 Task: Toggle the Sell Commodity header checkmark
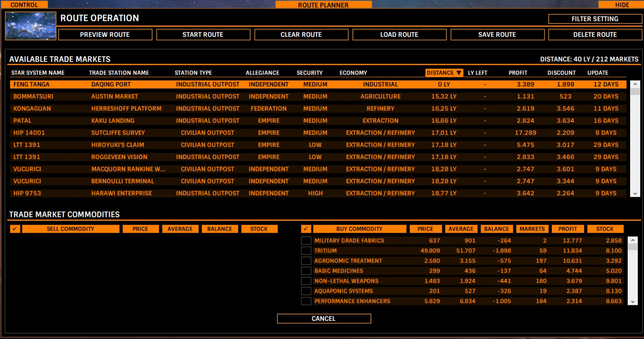15,229
